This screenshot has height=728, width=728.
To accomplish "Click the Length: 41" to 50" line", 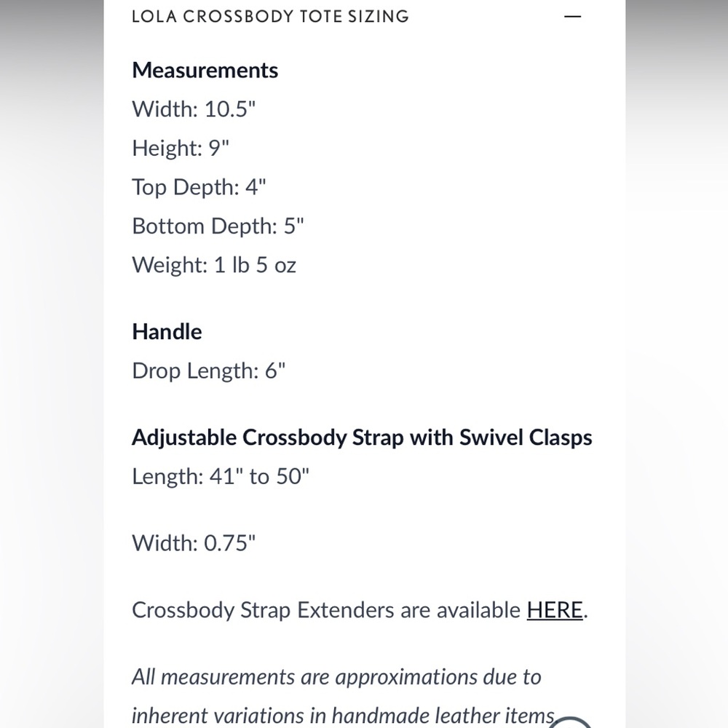I will [221, 476].
